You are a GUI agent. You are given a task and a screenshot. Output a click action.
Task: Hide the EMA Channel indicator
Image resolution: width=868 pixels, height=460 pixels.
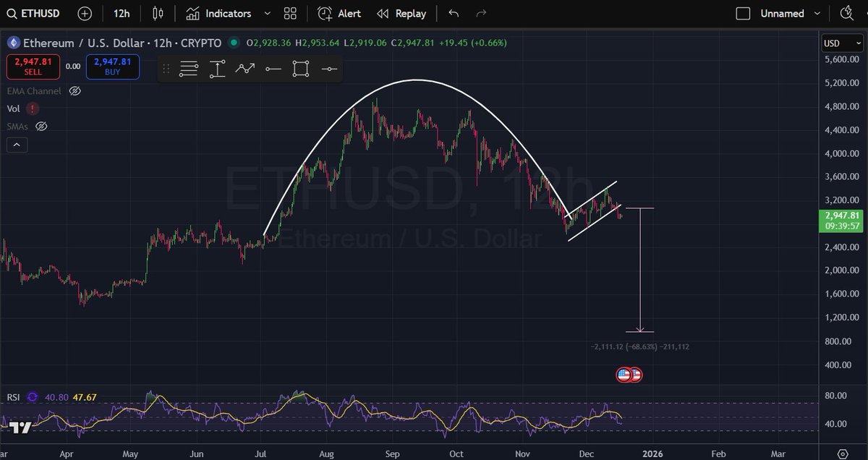(x=75, y=91)
